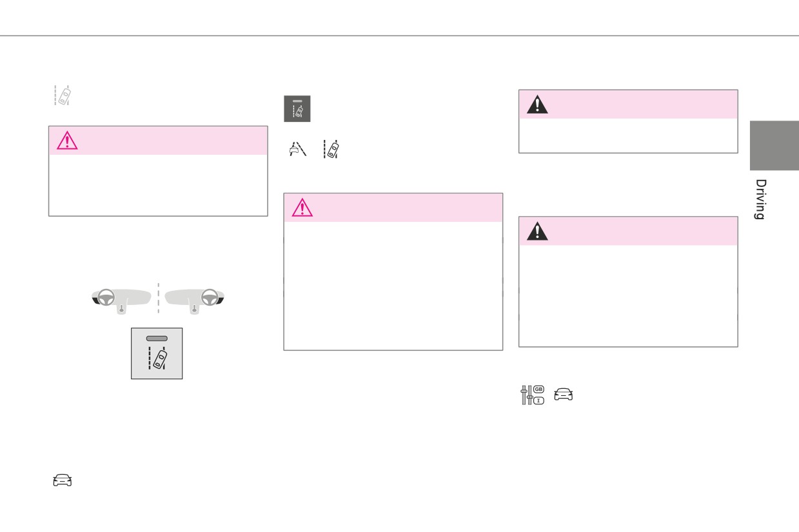Click the grey section marker above Driving
799x532 pixels.
(x=774, y=144)
